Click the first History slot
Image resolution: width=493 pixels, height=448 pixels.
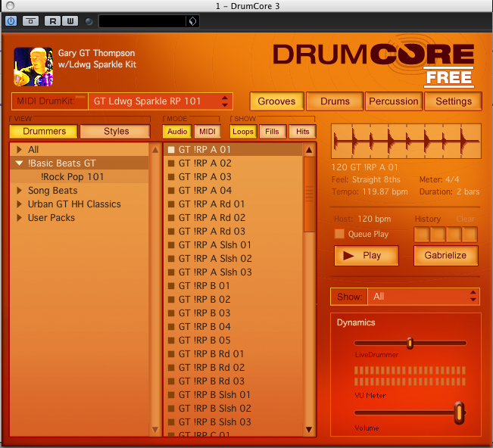(x=422, y=235)
